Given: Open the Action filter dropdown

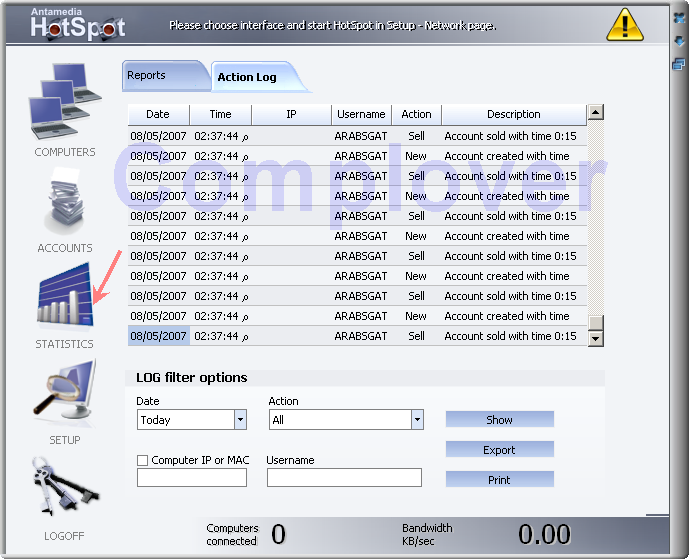Looking at the screenshot, I should (417, 420).
